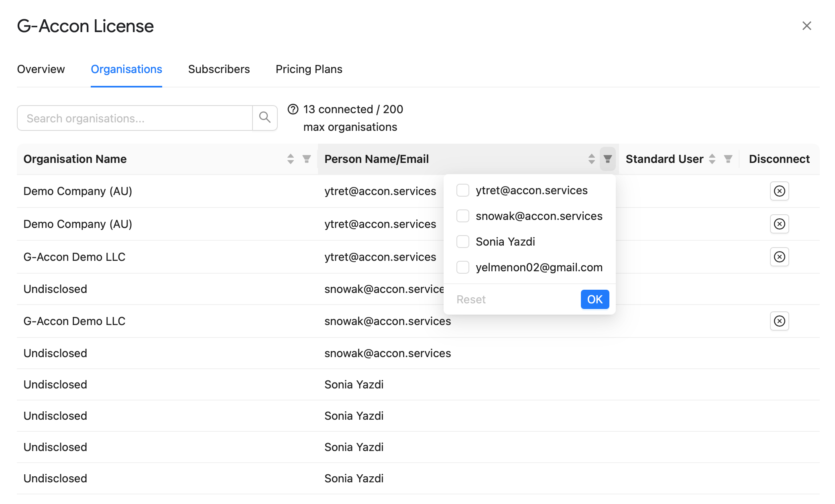Sort by Person Name/Email column arrows

click(x=592, y=159)
